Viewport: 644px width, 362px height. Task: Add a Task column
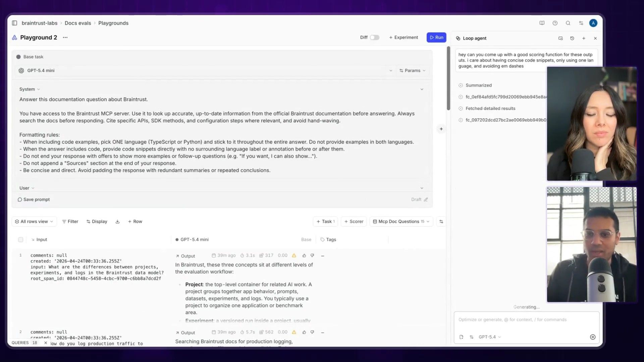point(325,222)
